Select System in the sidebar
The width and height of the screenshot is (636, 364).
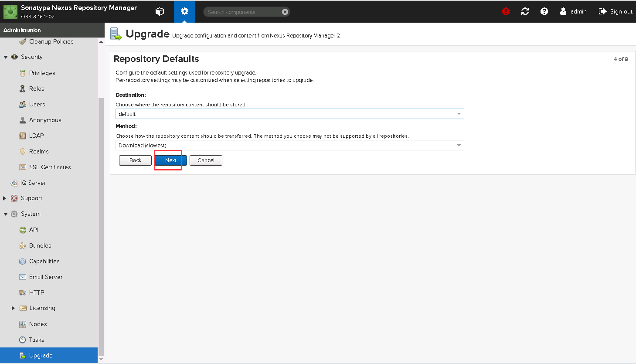click(x=31, y=214)
